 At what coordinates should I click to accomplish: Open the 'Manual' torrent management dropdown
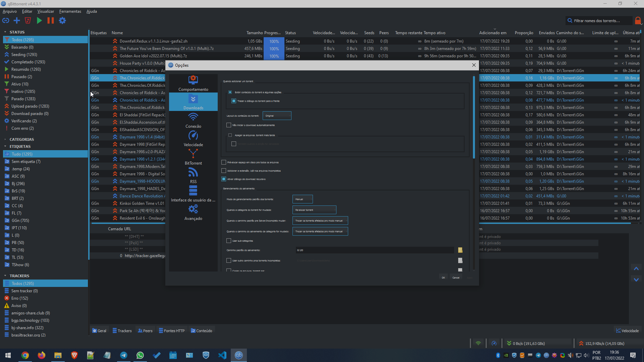(x=302, y=199)
